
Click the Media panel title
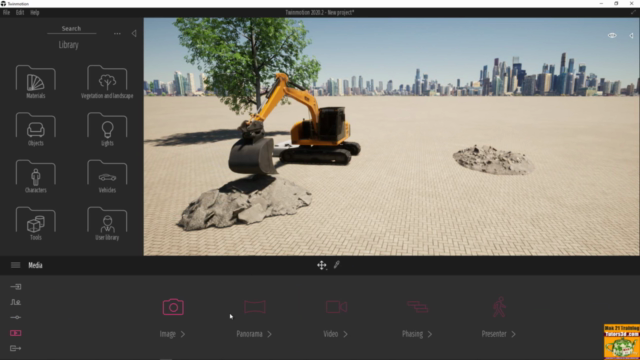(36, 265)
